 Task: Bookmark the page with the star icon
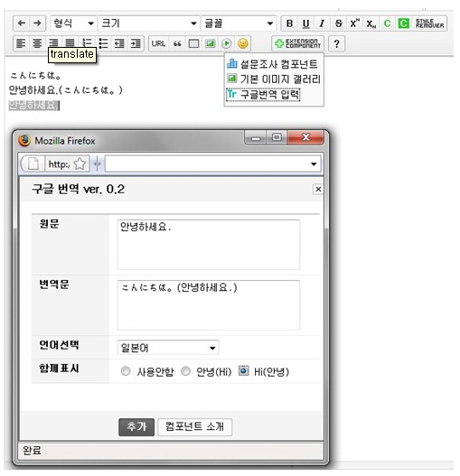[80, 164]
